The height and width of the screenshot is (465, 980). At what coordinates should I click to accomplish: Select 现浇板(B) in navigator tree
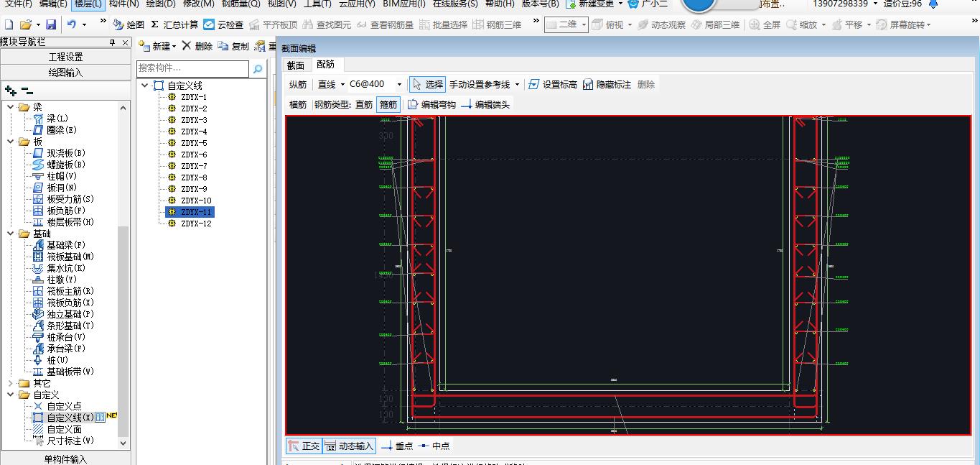[x=66, y=153]
